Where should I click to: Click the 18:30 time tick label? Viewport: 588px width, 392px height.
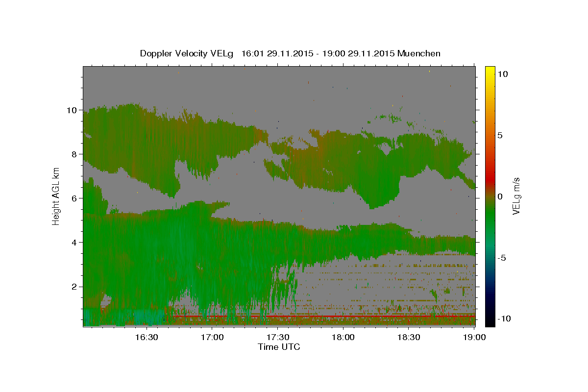409,337
